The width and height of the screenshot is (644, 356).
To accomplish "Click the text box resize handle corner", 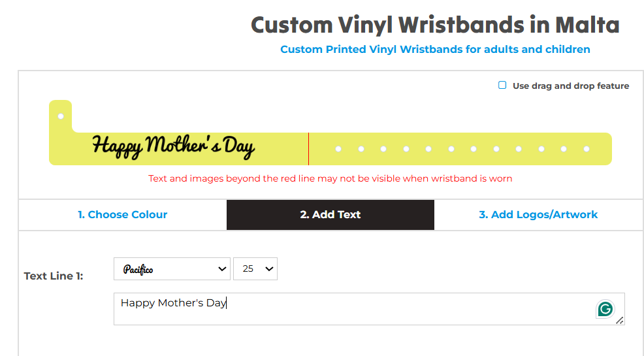I will coord(620,320).
